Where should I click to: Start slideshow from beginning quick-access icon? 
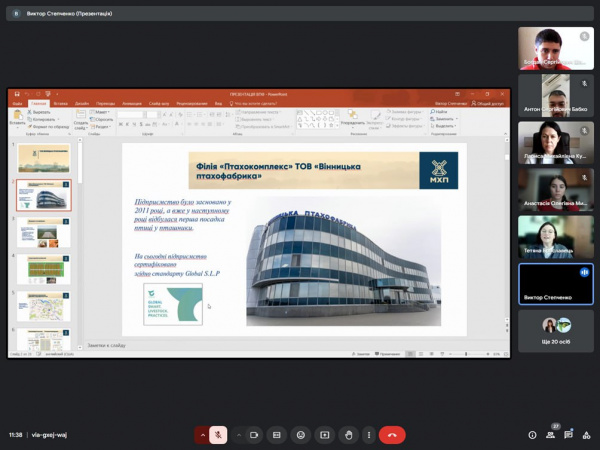tap(48, 94)
